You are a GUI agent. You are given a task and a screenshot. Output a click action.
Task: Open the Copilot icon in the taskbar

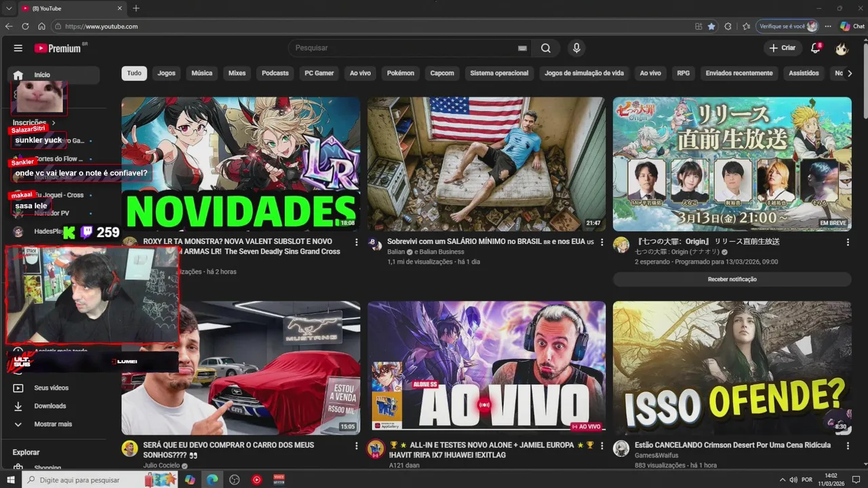tap(190, 480)
